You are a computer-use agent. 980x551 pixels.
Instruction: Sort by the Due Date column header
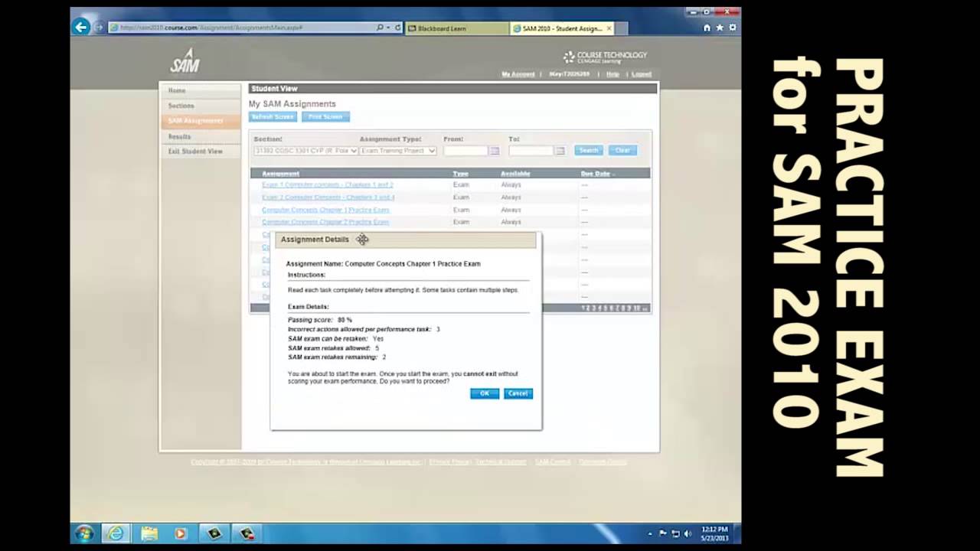596,174
